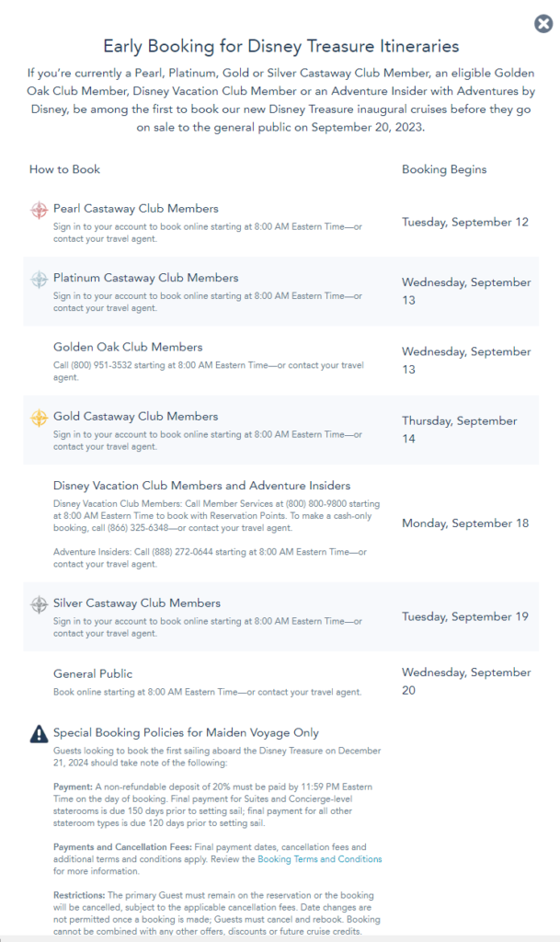The width and height of the screenshot is (560, 942).
Task: Click the Platinum Castaway Club compass icon
Action: 39,279
